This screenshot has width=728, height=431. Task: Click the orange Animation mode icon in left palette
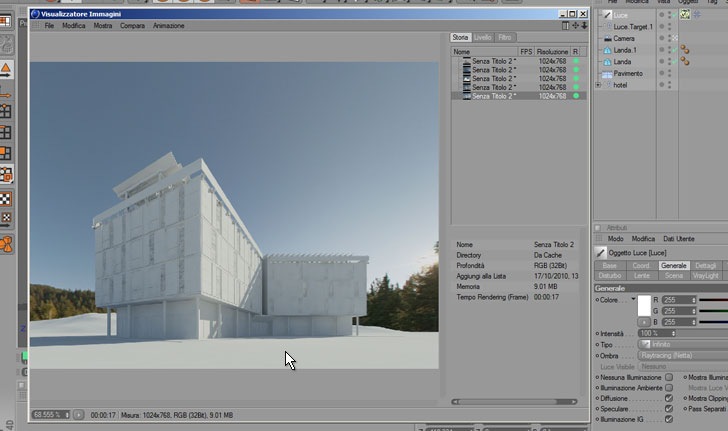6,244
